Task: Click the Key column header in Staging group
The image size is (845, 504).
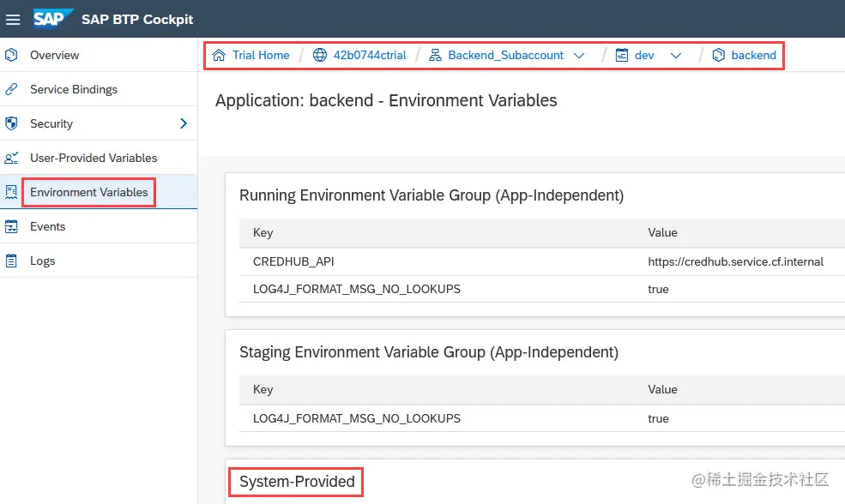Action: (263, 389)
